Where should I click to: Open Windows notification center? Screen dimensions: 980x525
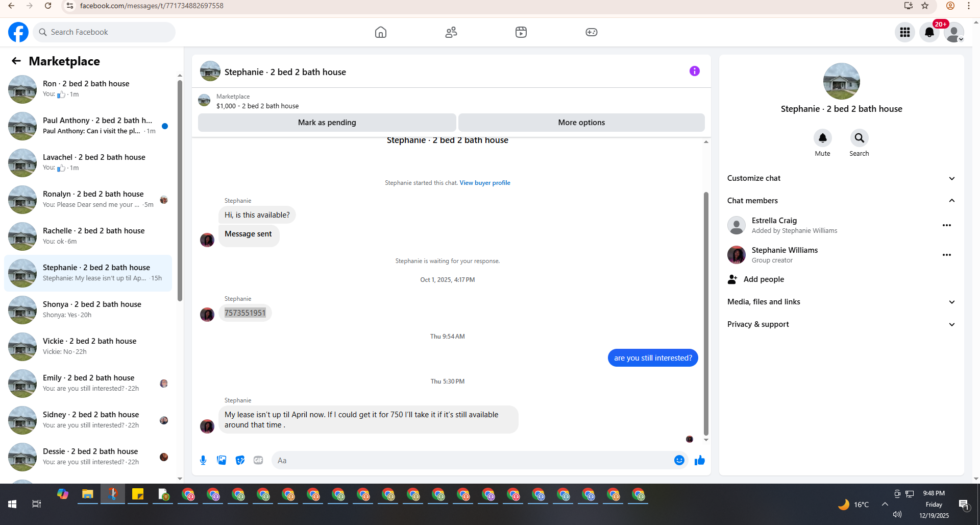pos(964,504)
